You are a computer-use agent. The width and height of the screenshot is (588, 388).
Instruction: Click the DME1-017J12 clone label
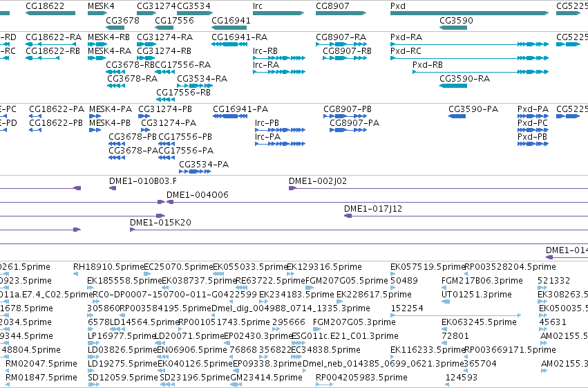pos(373,209)
